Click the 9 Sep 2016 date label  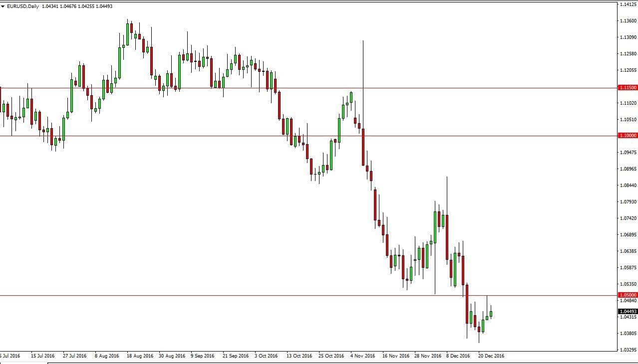203,356
